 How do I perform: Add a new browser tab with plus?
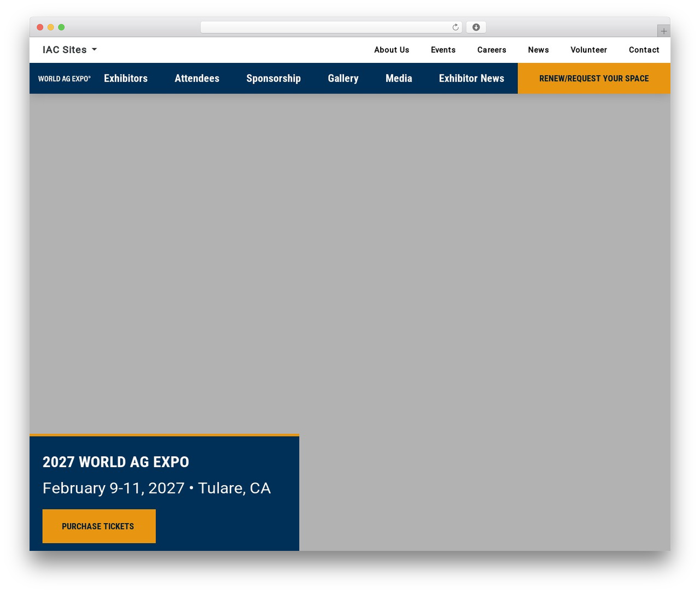point(663,31)
